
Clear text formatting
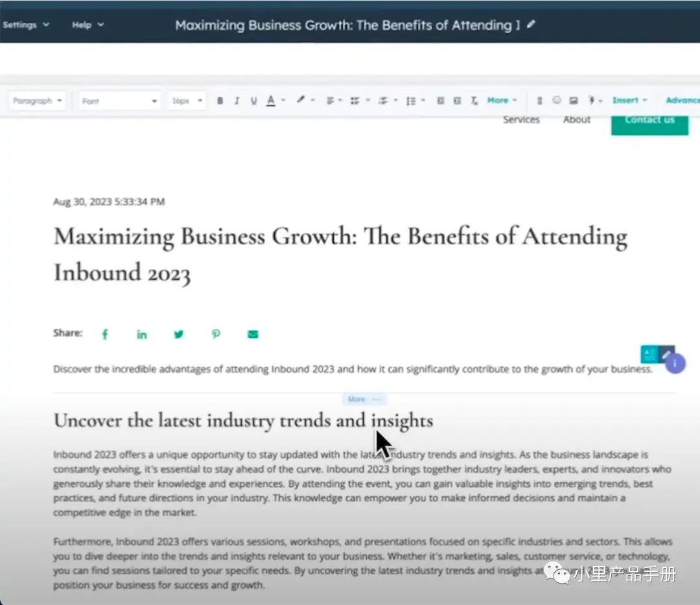[474, 101]
